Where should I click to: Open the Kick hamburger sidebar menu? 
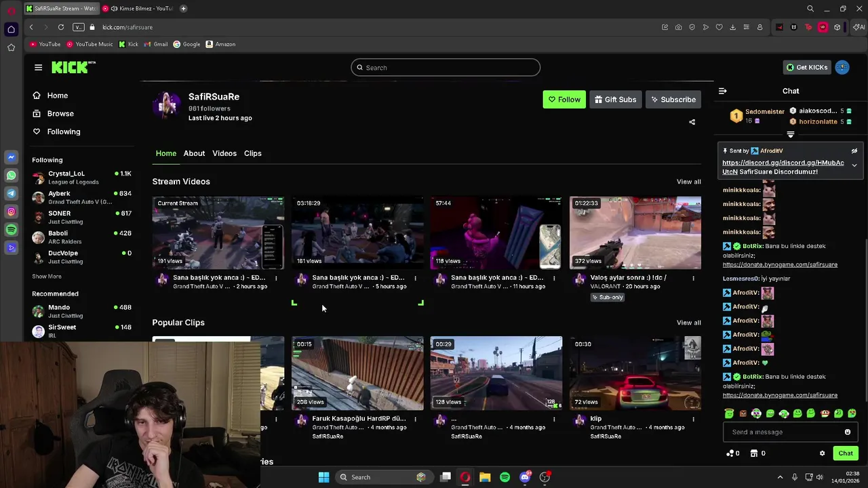coord(38,67)
